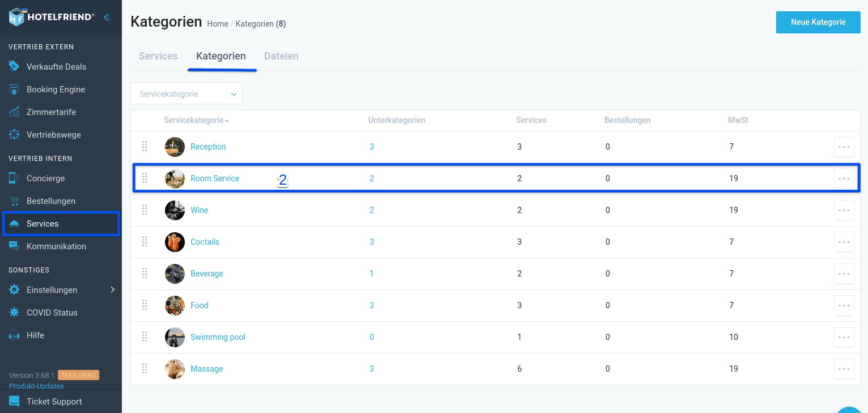Screen dimensions: 868x413
Task: Click the Zimmertarife chart icon
Action: pyautogui.click(x=14, y=112)
